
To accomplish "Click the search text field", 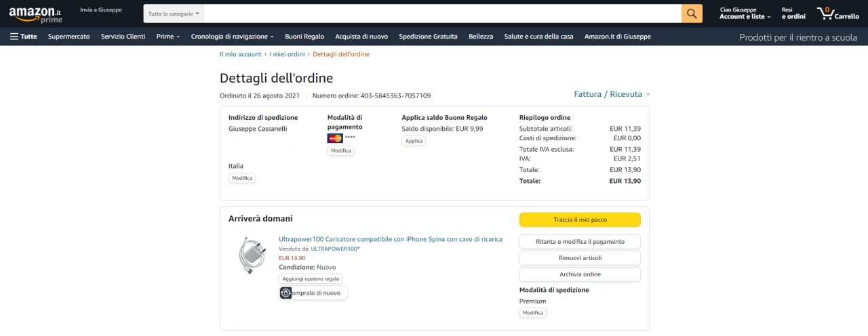I will [443, 14].
